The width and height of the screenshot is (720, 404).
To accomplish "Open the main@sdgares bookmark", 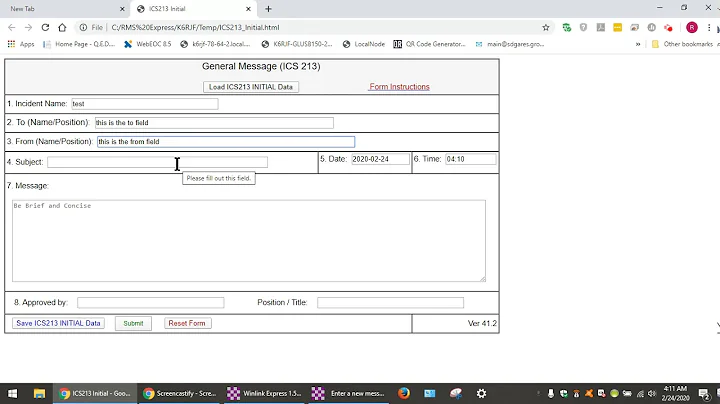I will point(510,44).
